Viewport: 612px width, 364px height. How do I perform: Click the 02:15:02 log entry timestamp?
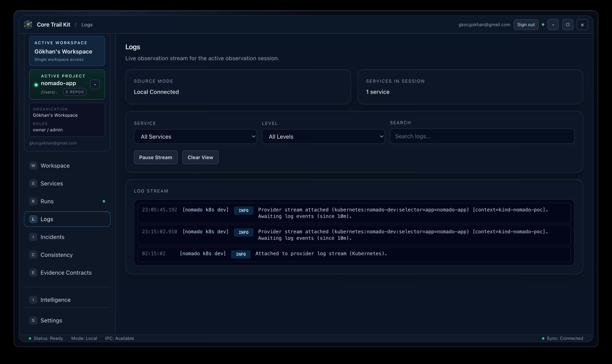[154, 254]
